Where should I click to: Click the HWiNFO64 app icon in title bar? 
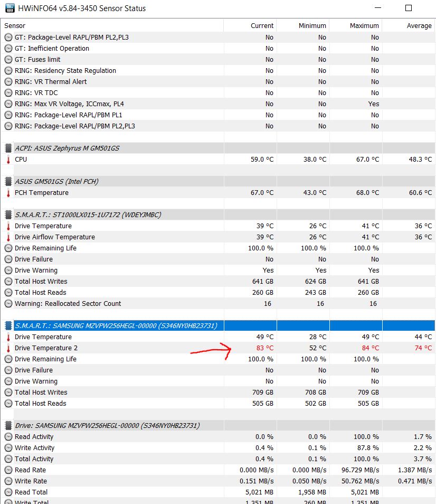pyautogui.click(x=10, y=8)
